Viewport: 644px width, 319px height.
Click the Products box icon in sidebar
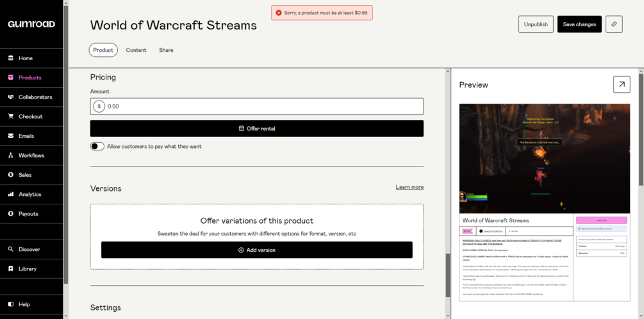(x=11, y=77)
